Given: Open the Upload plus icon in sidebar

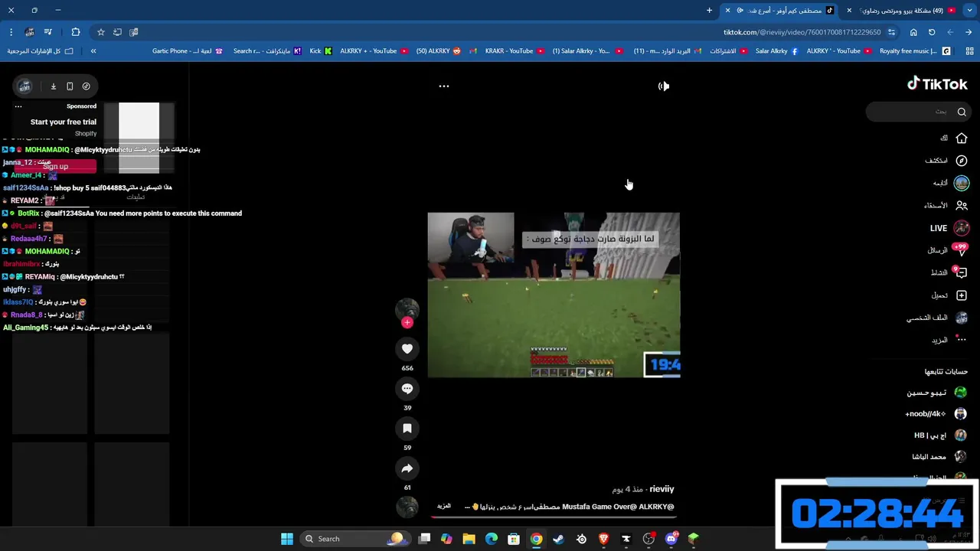Looking at the screenshot, I should pyautogui.click(x=962, y=295).
